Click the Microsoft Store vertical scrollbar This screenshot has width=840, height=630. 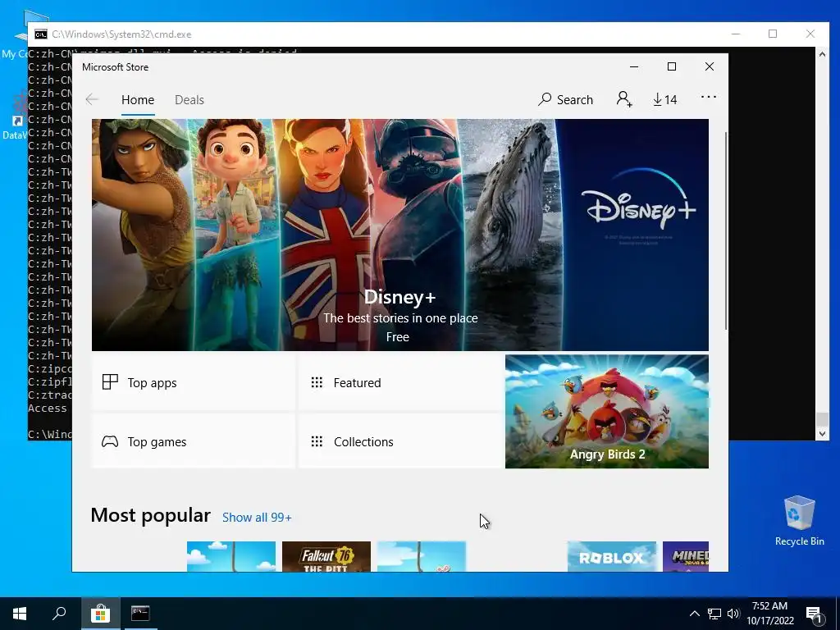pos(726,231)
